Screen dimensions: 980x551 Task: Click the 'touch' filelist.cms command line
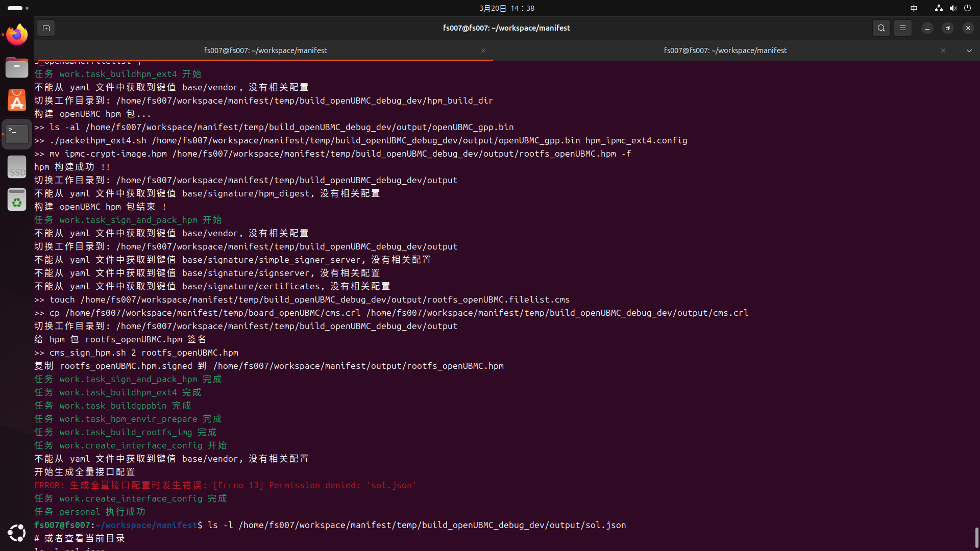coord(302,299)
